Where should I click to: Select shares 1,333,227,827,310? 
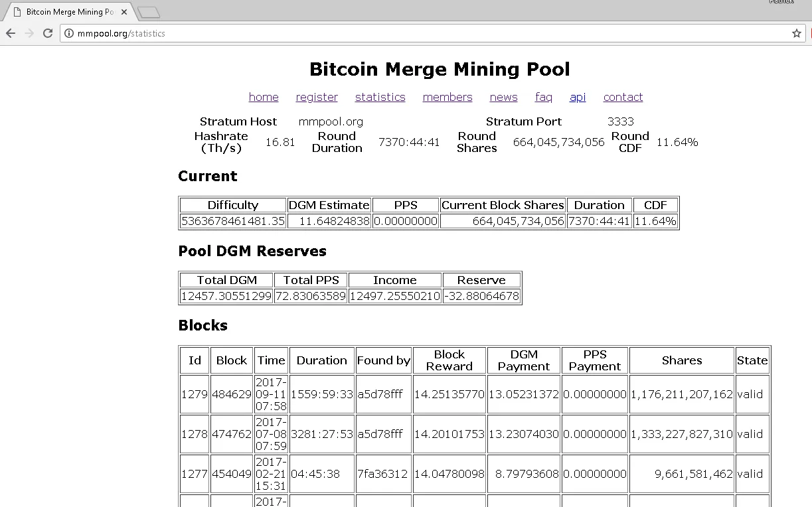(682, 434)
